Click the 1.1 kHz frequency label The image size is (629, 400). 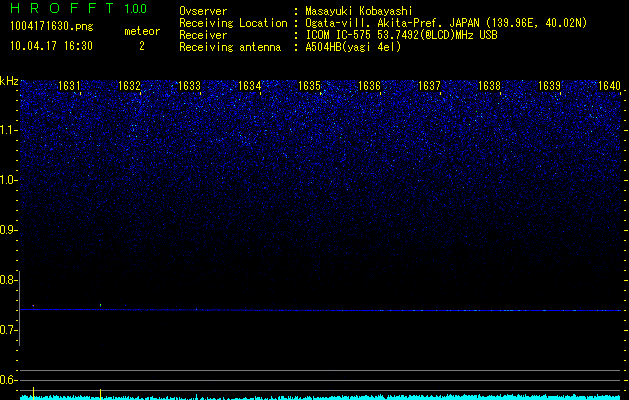click(9, 130)
